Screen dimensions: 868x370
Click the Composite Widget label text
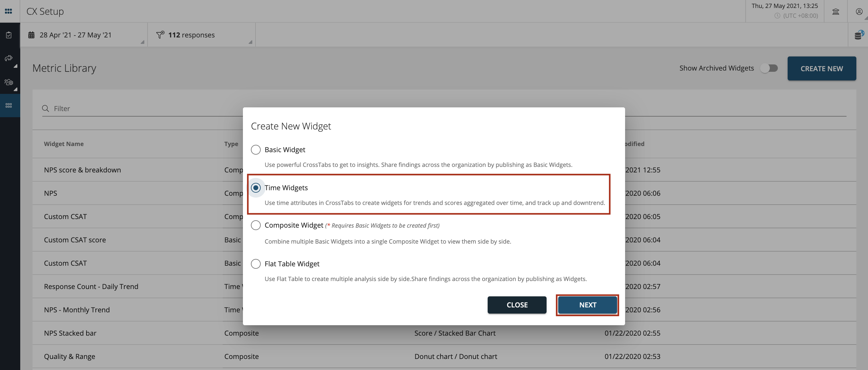(294, 225)
